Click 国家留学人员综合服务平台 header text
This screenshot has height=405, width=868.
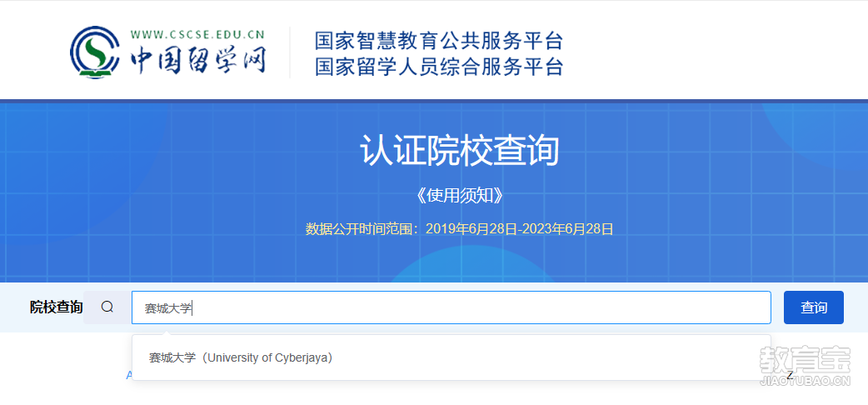tap(439, 67)
